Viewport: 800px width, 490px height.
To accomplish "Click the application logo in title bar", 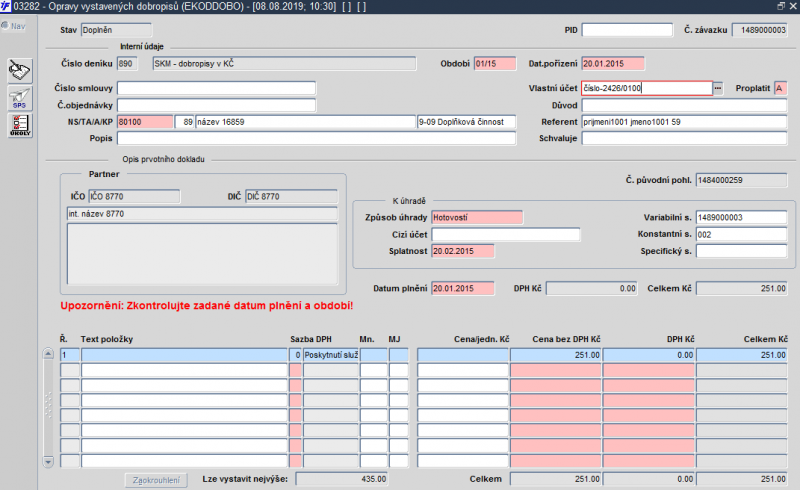I will (x=7, y=6).
